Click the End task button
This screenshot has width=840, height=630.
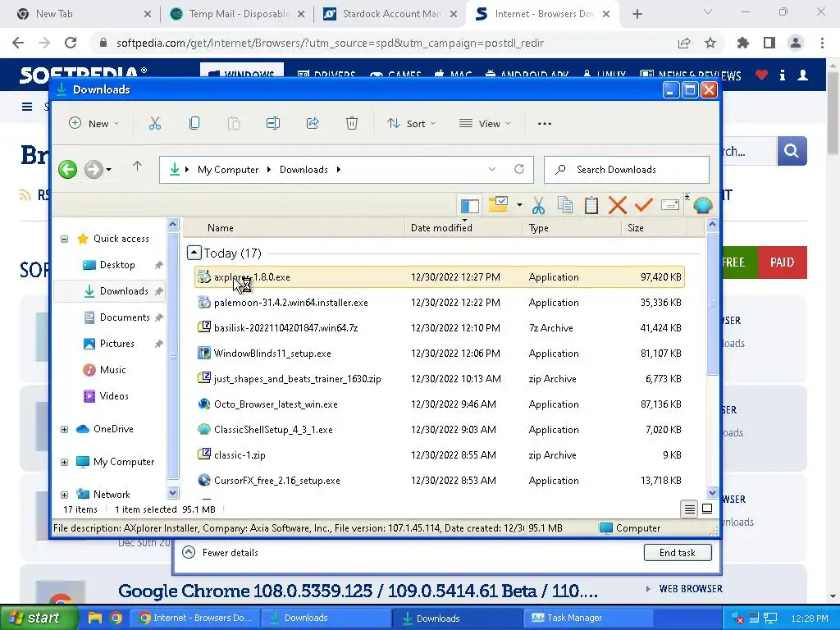[x=677, y=552]
